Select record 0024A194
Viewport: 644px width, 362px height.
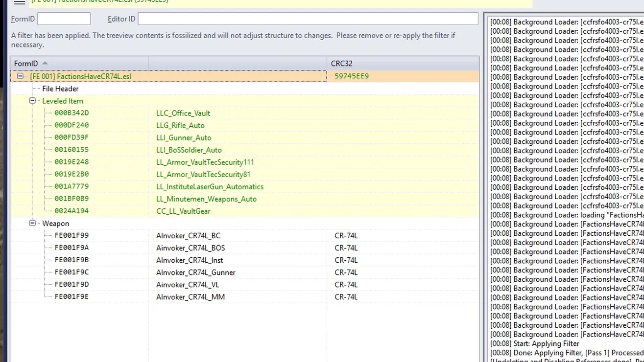[x=72, y=211]
